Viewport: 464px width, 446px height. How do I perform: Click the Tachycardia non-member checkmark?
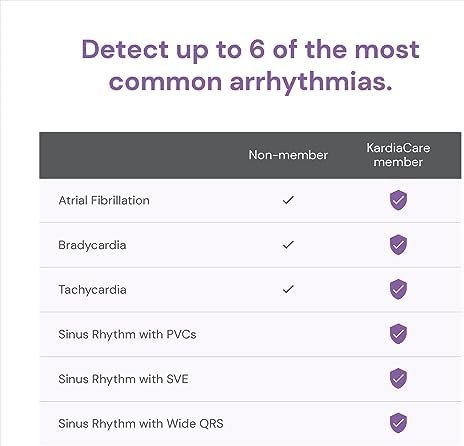click(x=288, y=289)
